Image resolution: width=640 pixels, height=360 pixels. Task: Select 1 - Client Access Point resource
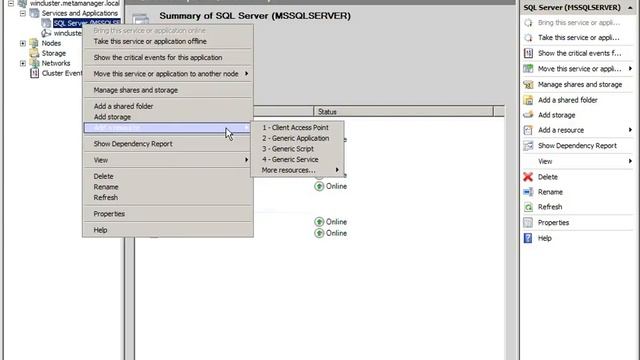pyautogui.click(x=297, y=128)
